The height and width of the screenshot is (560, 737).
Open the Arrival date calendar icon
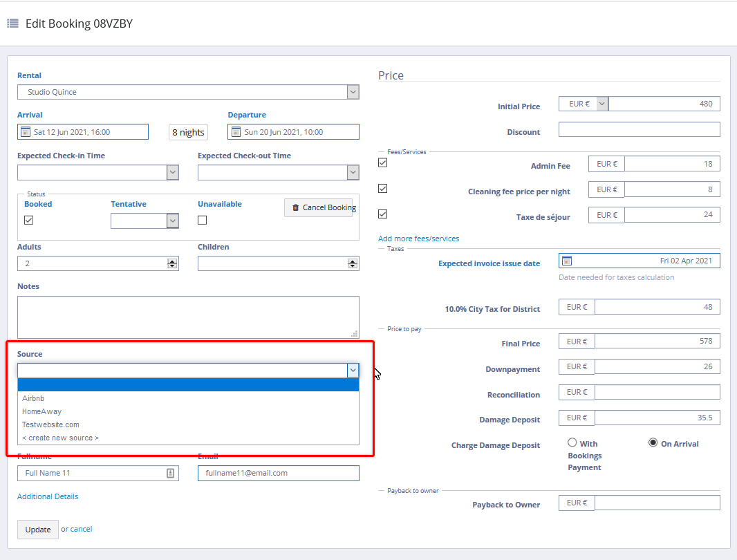26,132
